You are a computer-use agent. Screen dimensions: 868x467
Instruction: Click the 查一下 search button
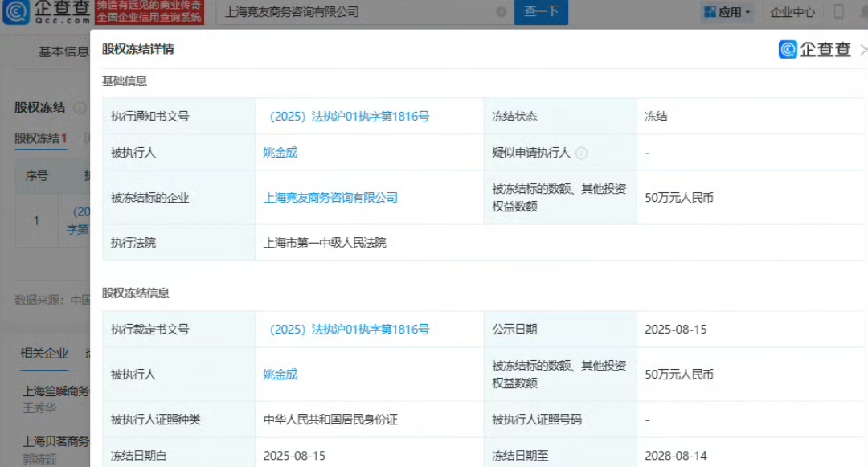(x=541, y=11)
